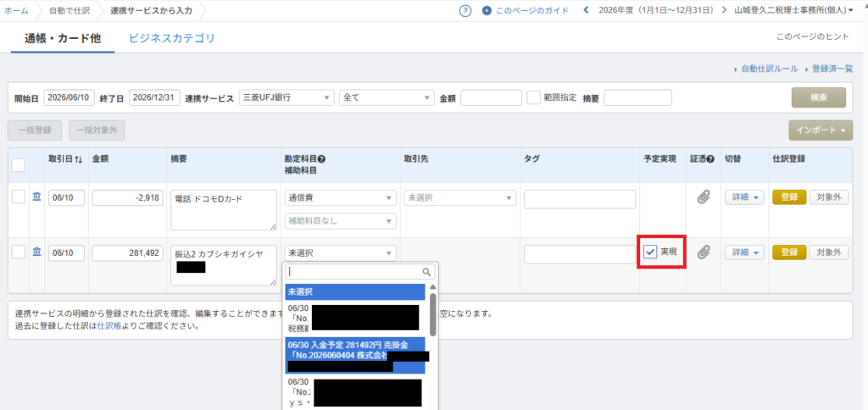Click 電話 ドコモDカード description box

[224, 210]
